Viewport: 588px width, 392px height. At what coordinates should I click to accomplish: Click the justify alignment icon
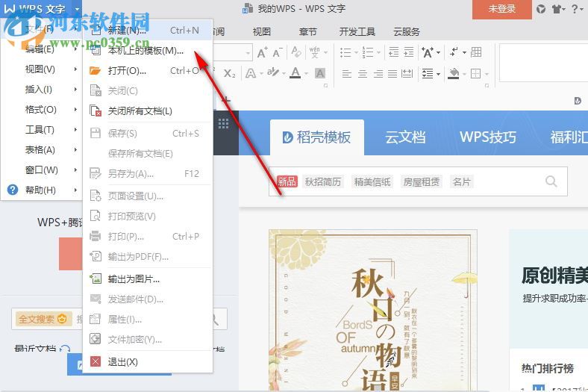(392, 73)
